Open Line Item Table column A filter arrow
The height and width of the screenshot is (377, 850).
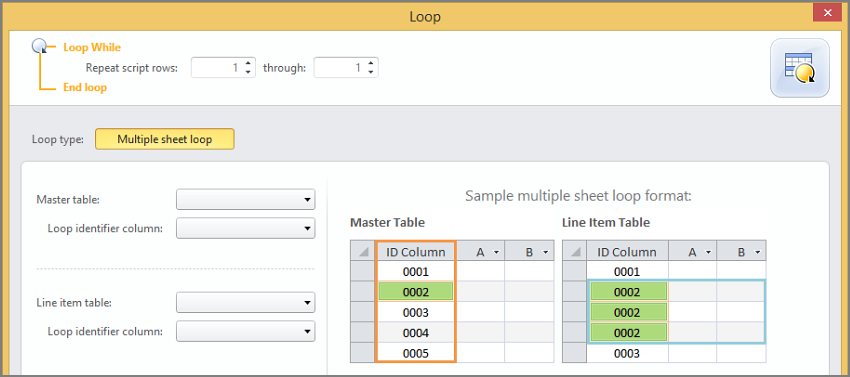[708, 252]
